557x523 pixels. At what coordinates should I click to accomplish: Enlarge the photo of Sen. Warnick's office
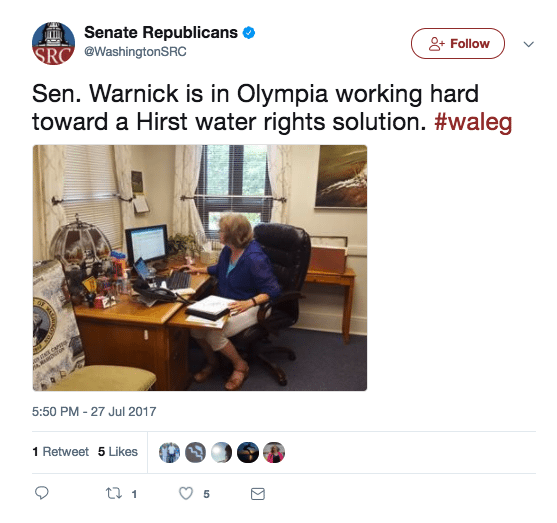[x=200, y=268]
